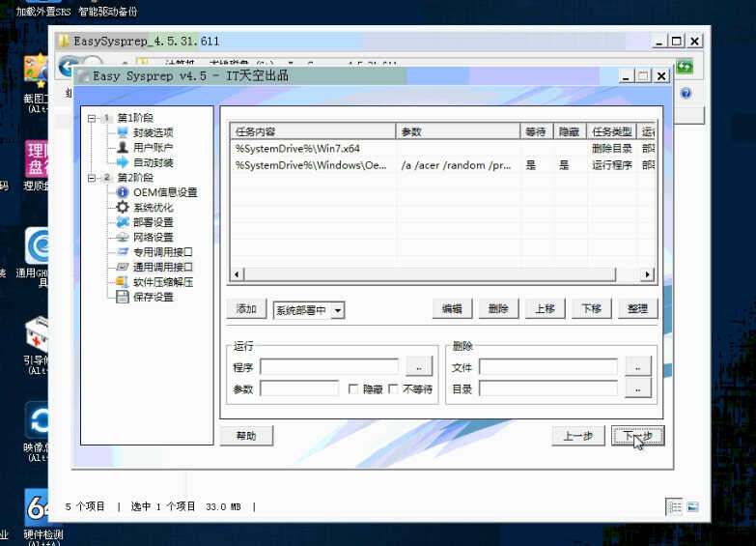Switch Explorer to preview pane icon

click(693, 506)
